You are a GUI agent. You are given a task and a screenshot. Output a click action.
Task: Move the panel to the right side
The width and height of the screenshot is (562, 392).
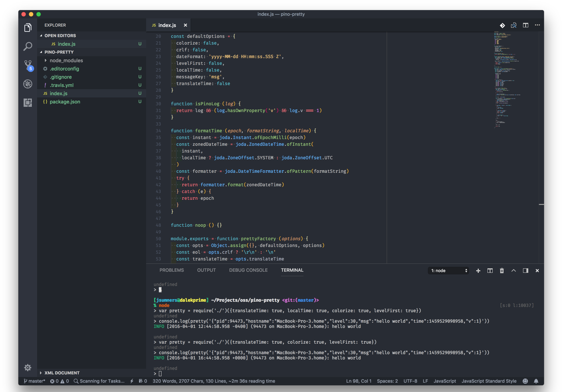526,271
